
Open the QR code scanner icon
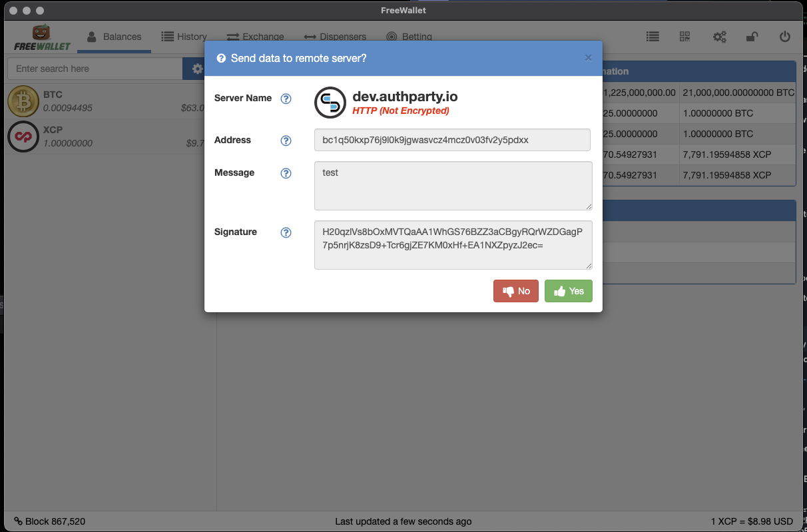685,37
